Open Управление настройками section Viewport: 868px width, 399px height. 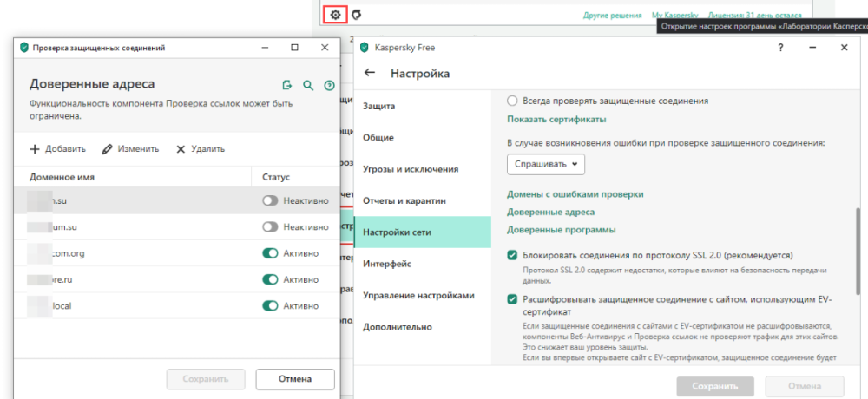click(x=423, y=296)
